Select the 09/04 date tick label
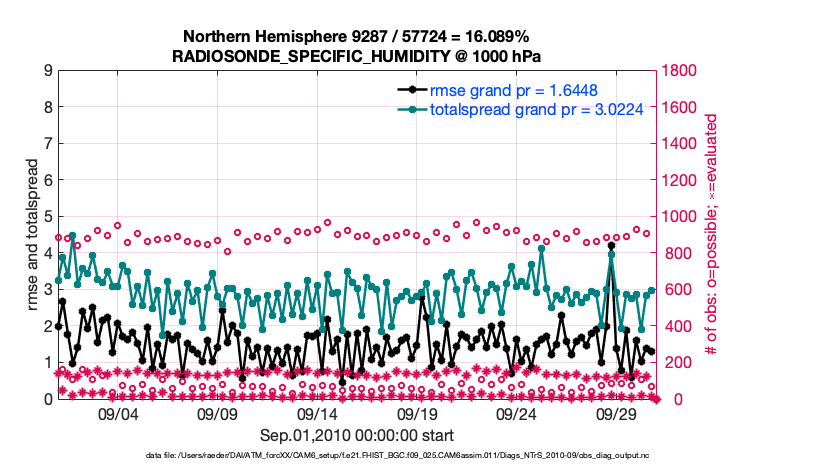The width and height of the screenshot is (830, 470). coord(119,414)
